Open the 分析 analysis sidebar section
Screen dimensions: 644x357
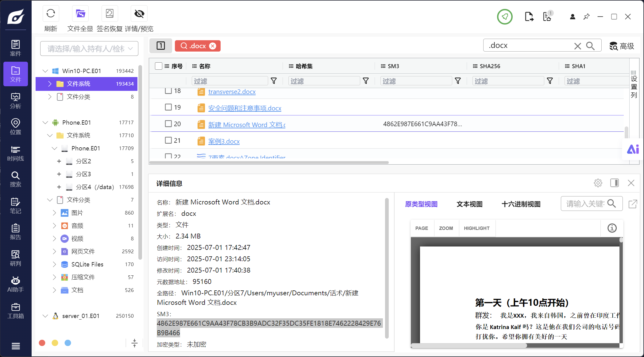(x=16, y=101)
